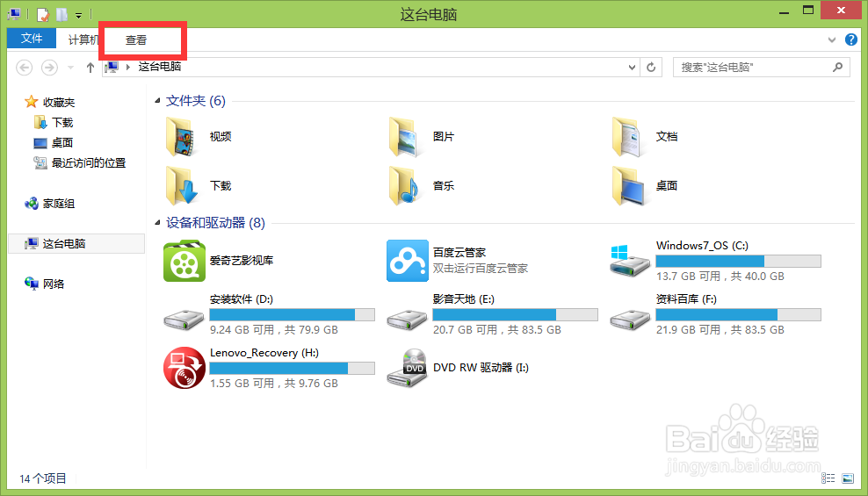This screenshot has width=868, height=496.
Task: Switch to large icons view in status bar
Action: pyautogui.click(x=848, y=478)
